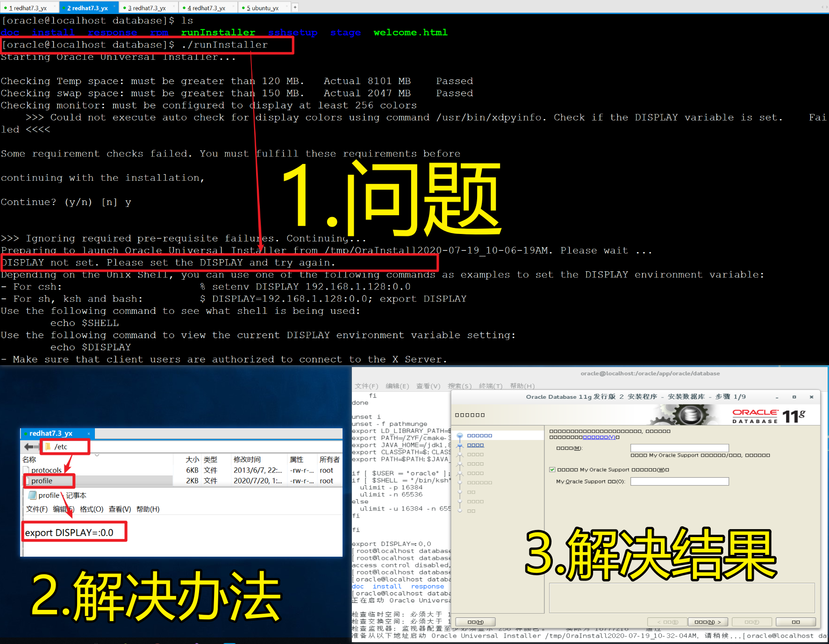This screenshot has height=644, width=829.
Task: Open 终端(T) menu in oracle terminal window
Action: point(490,386)
